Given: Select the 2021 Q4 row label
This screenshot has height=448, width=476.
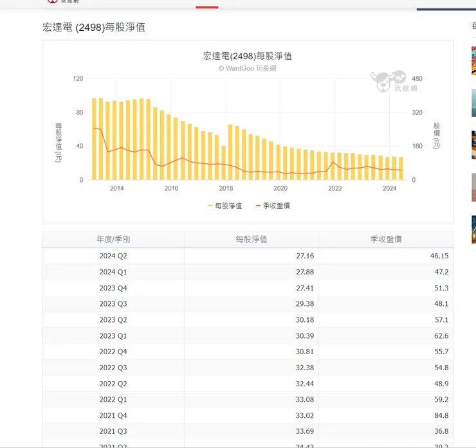Looking at the screenshot, I should (x=113, y=416).
